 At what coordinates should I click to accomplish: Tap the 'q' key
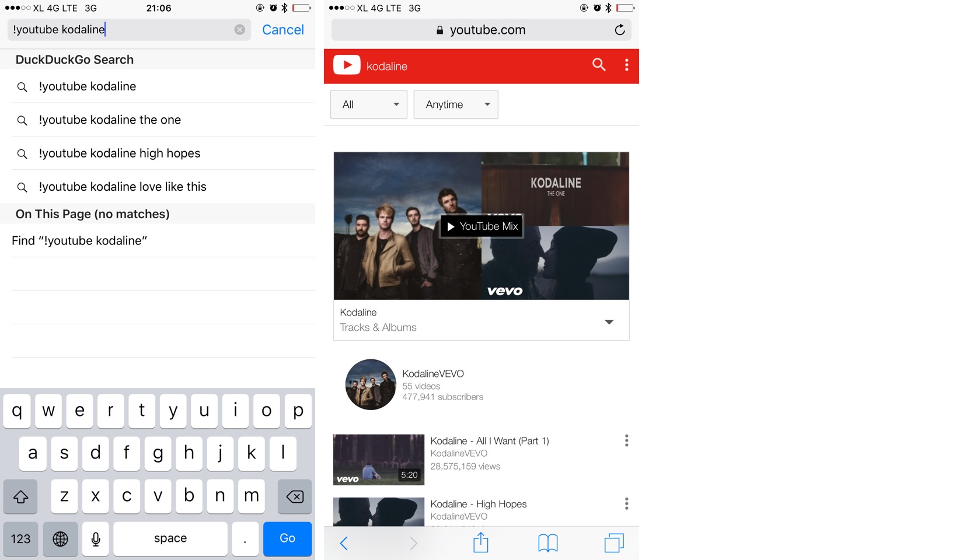pyautogui.click(x=17, y=411)
